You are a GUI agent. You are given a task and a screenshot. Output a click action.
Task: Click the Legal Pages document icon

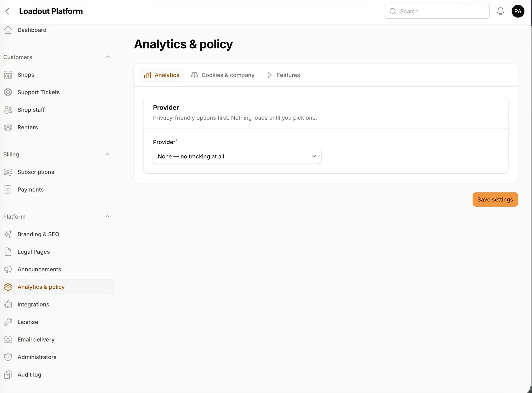[x=8, y=252]
